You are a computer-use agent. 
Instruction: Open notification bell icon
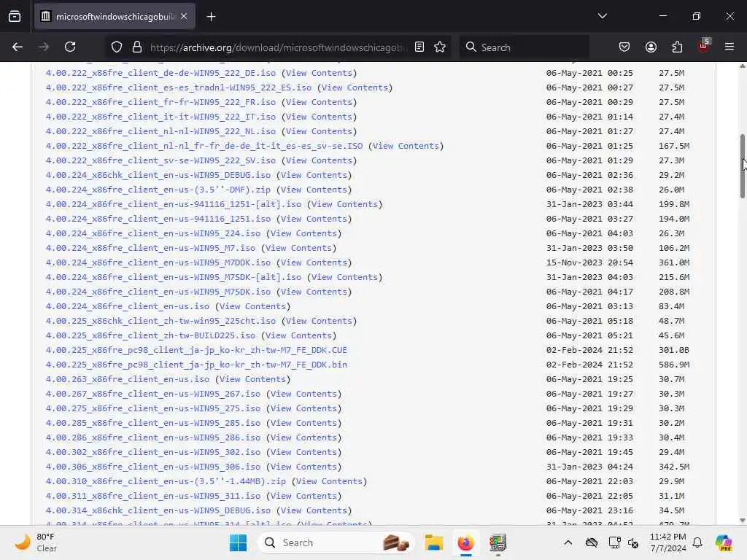697,542
